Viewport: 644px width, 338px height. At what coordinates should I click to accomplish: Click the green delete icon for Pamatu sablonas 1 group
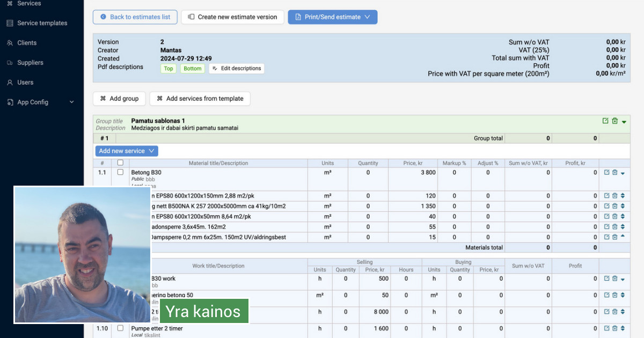click(614, 121)
